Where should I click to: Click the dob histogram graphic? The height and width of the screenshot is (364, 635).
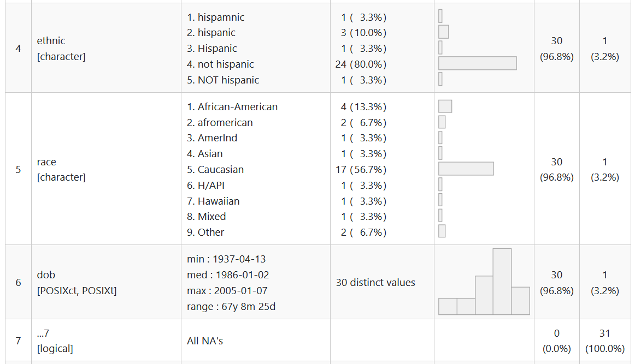[484, 282]
